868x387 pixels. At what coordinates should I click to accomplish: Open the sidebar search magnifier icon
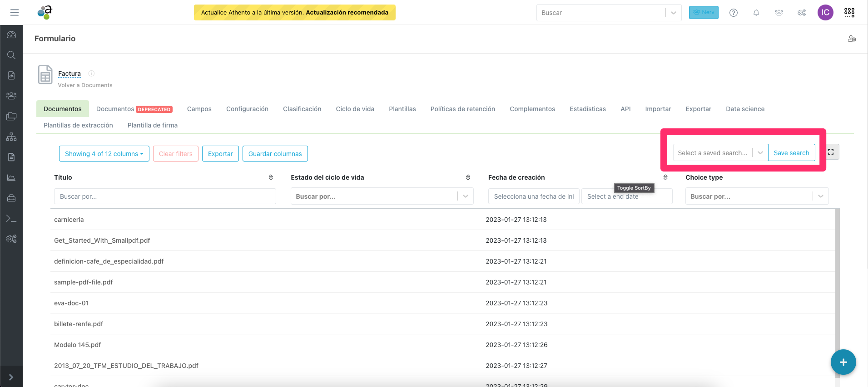click(x=11, y=55)
